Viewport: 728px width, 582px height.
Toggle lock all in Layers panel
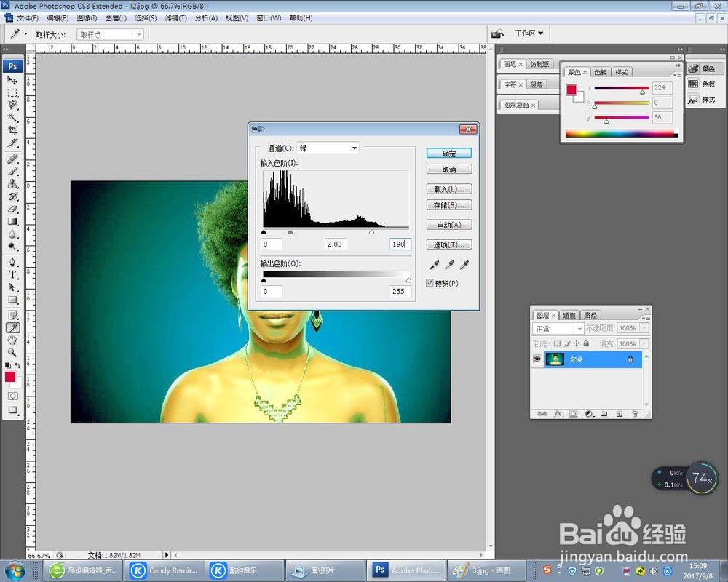tap(586, 343)
